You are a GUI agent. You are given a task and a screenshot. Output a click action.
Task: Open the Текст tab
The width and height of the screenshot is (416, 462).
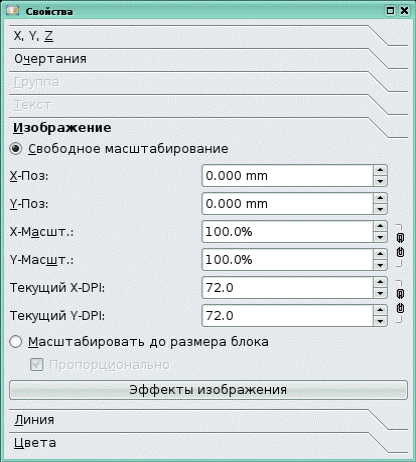(x=208, y=105)
